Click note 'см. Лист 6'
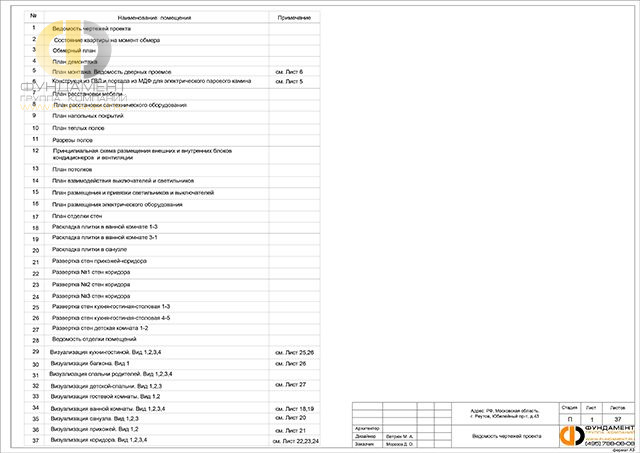640x453 pixels. pyautogui.click(x=289, y=72)
